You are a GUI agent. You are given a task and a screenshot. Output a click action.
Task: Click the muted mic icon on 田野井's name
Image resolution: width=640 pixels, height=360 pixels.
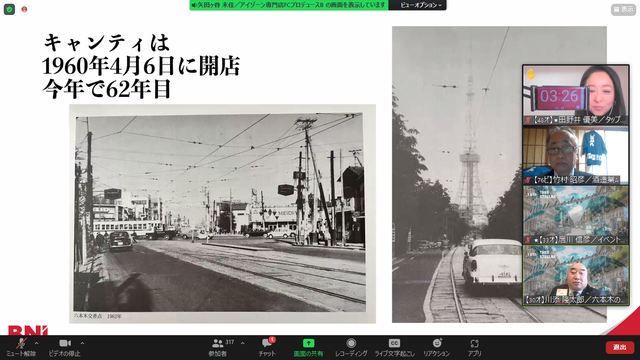point(529,120)
